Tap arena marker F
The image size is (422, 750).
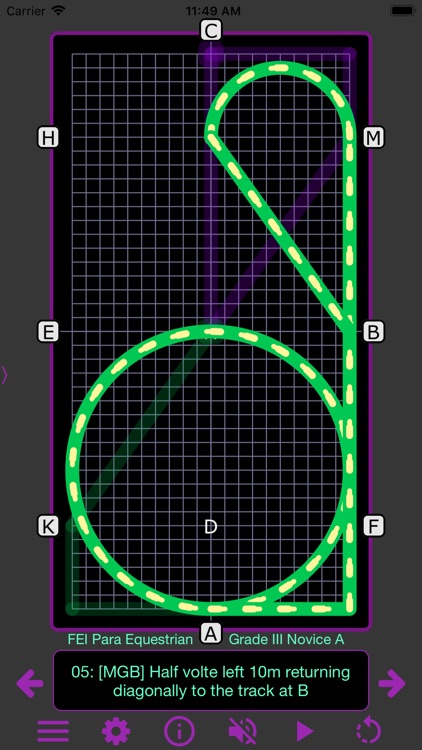373,527
